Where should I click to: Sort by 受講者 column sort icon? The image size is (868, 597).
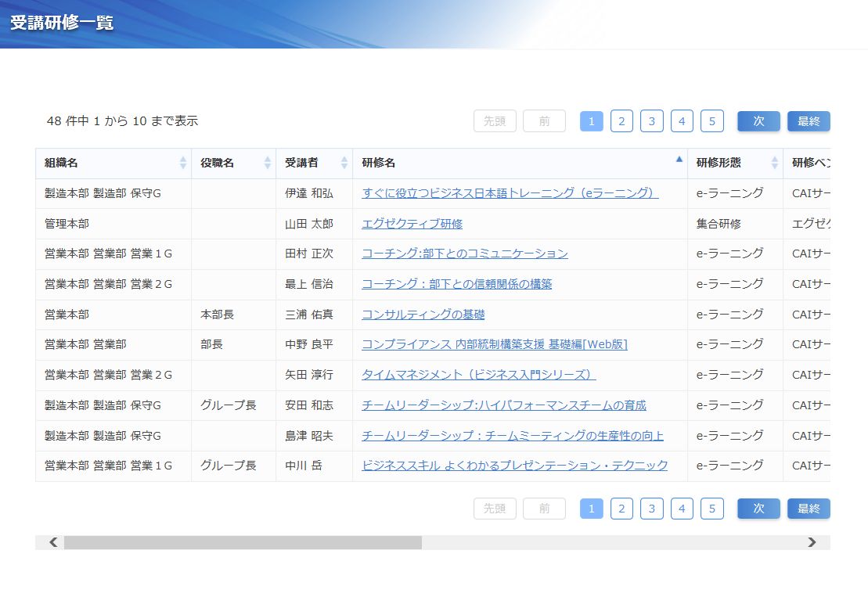click(344, 163)
